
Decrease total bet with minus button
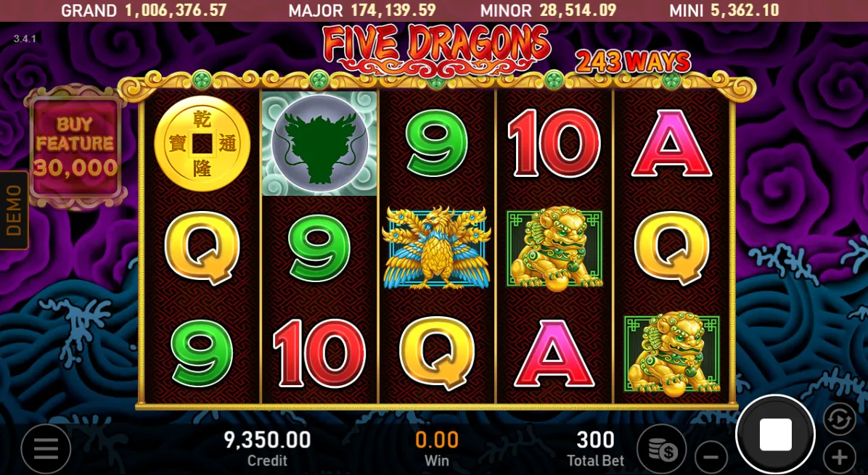pyautogui.click(x=711, y=457)
